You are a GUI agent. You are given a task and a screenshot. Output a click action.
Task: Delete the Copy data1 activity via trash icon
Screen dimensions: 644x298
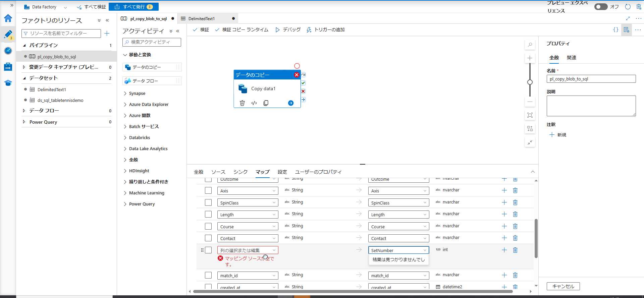242,103
